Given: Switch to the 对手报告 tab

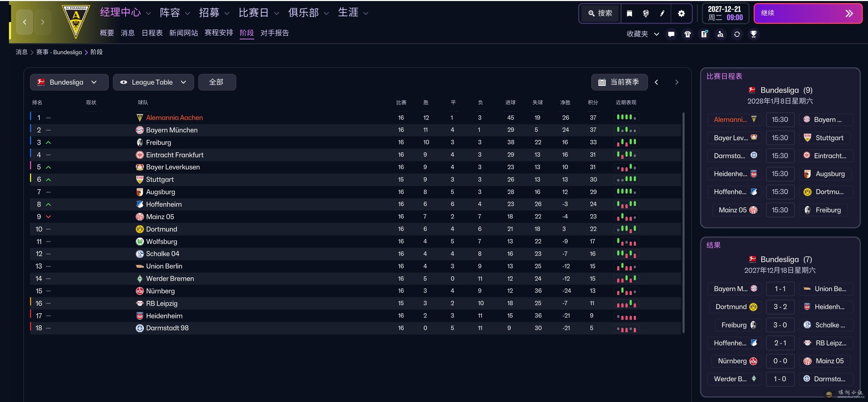Looking at the screenshot, I should (x=275, y=33).
